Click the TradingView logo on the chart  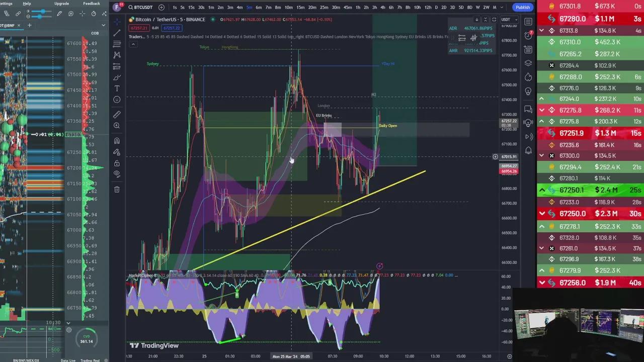click(x=154, y=345)
